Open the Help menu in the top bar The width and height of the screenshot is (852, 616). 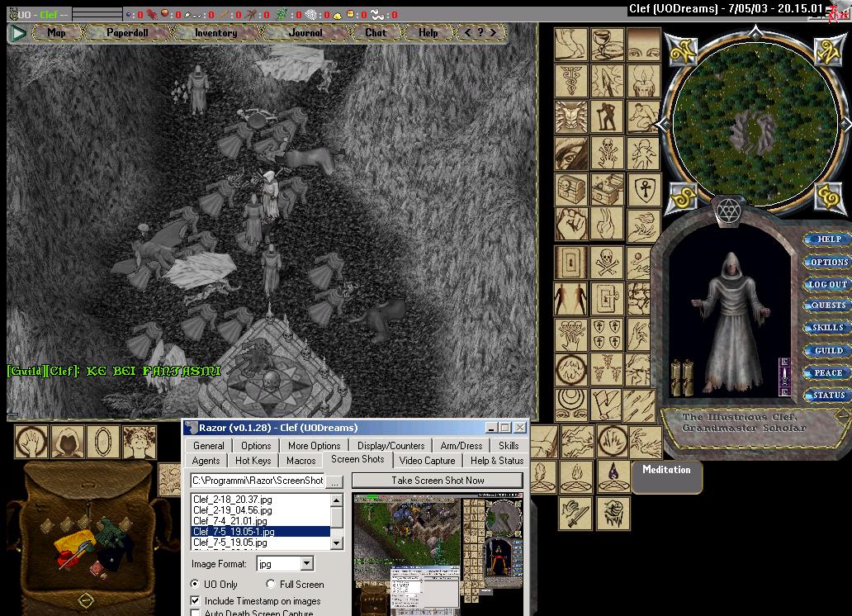[428, 33]
